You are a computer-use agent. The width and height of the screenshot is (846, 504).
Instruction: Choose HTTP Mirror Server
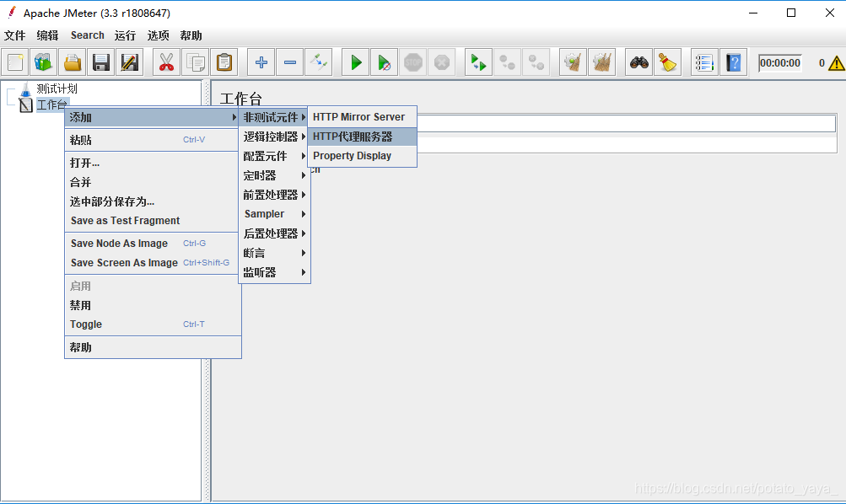point(362,117)
